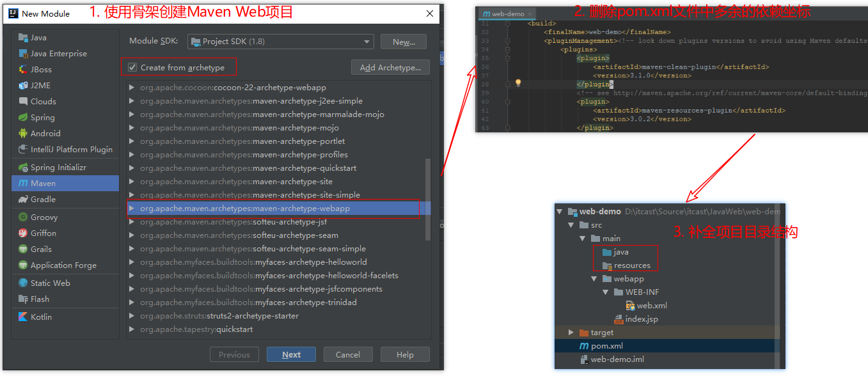Pick the Griffon module icon

click(24, 233)
